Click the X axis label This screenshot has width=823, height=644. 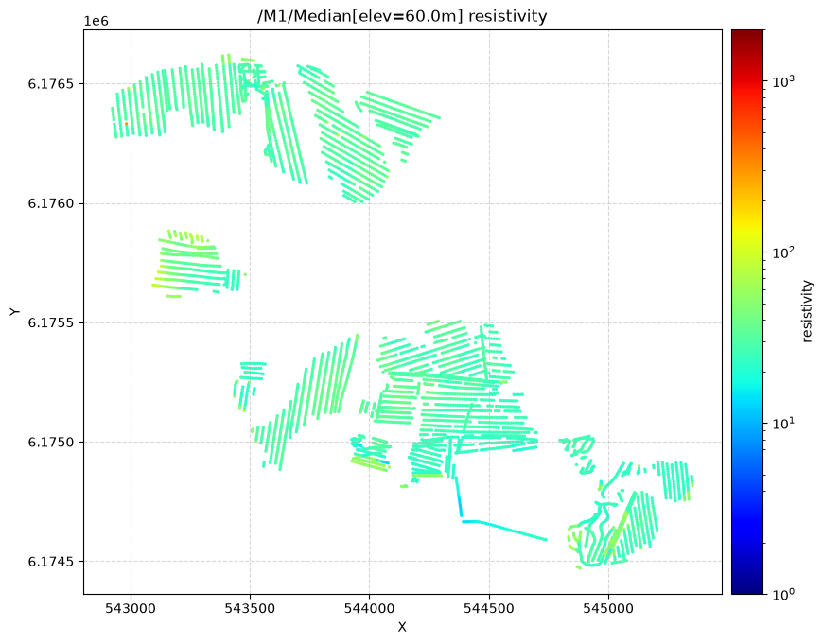[x=402, y=627]
